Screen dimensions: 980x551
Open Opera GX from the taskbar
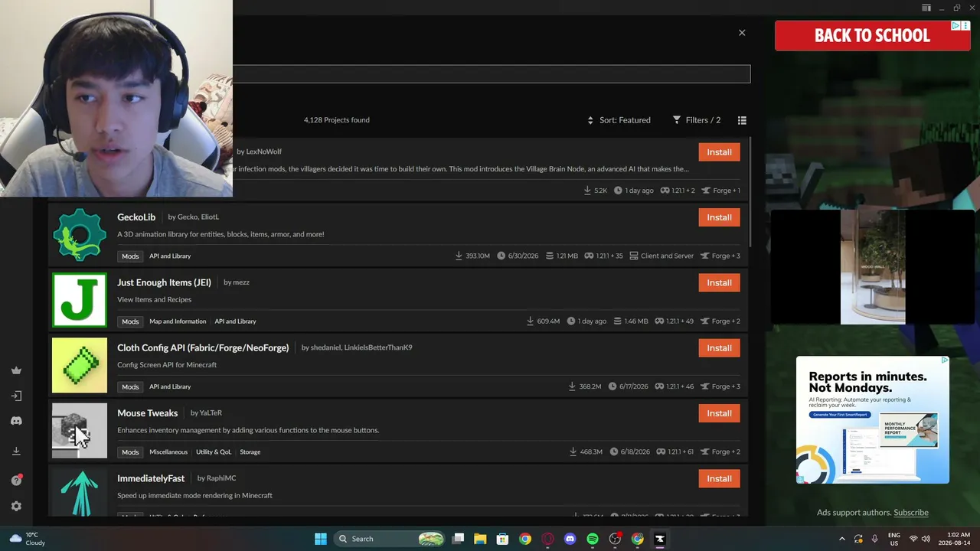coord(547,539)
